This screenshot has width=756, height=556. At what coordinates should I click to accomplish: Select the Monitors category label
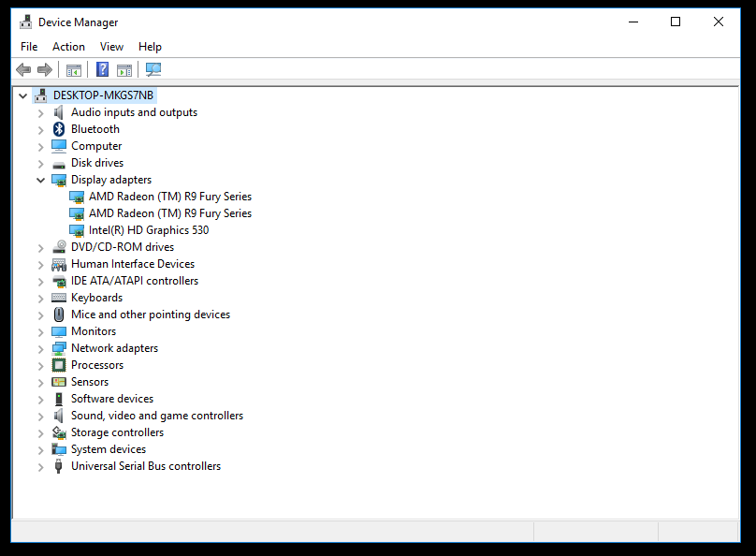coord(94,331)
